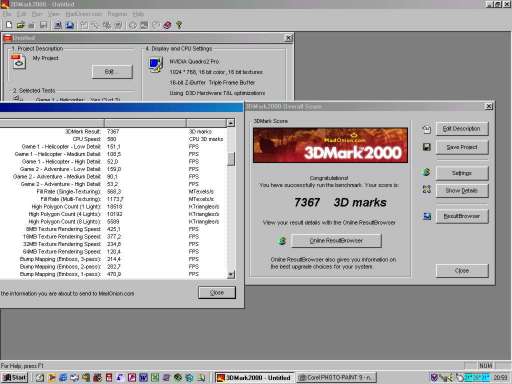Click the icon beside the ResultBrowser button
Screen dimensions: 512x384
point(427,216)
